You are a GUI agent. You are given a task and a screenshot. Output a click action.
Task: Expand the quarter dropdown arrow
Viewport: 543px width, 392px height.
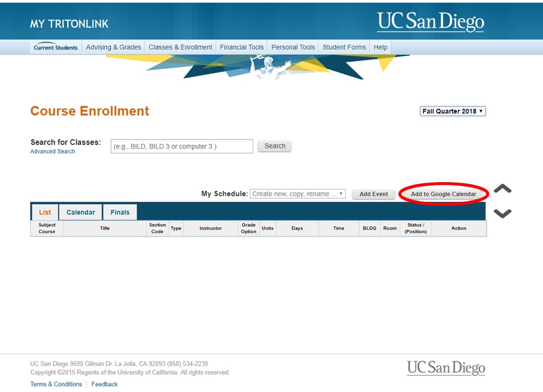482,111
